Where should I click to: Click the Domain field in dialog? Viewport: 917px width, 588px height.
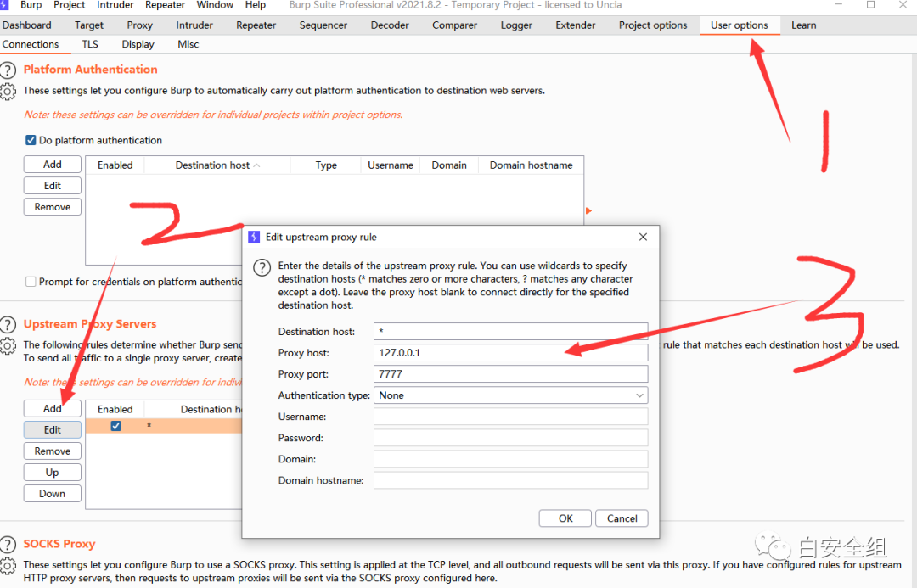click(510, 459)
